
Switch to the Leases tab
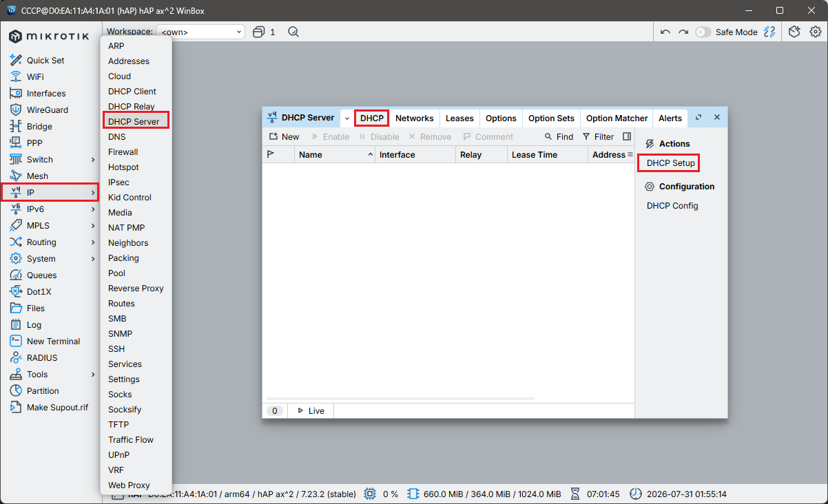[x=459, y=118]
